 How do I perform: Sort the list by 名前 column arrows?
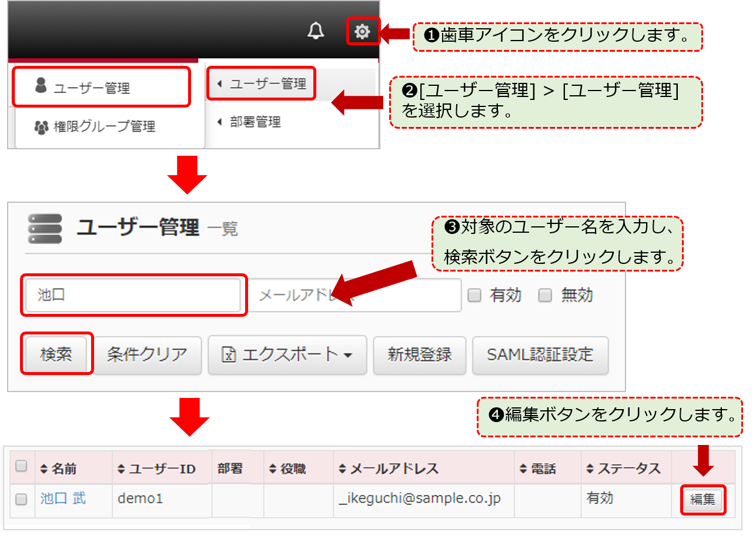point(44,469)
